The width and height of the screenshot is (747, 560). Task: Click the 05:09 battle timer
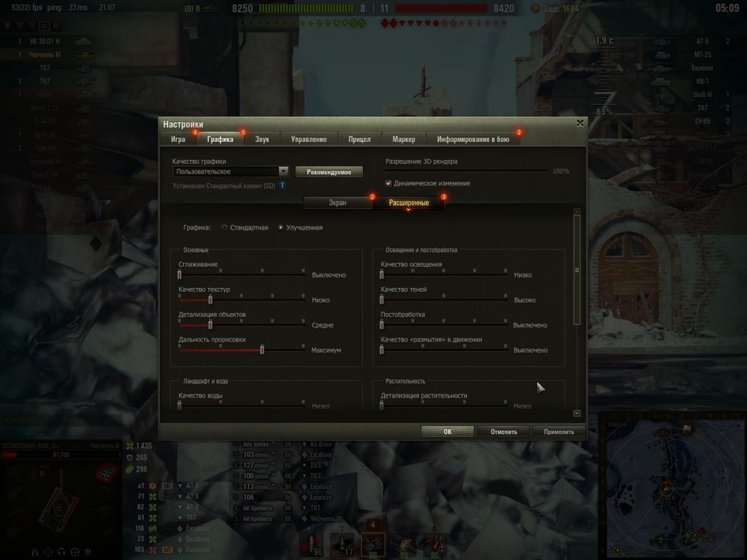[x=727, y=8]
